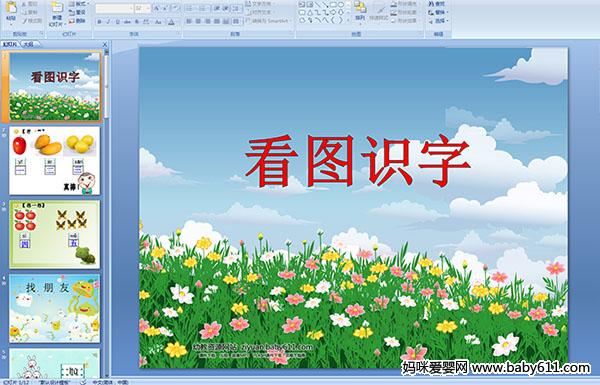The width and height of the screenshot is (600, 385).
Task: Click the Shape Effects icon
Action: tap(394, 21)
